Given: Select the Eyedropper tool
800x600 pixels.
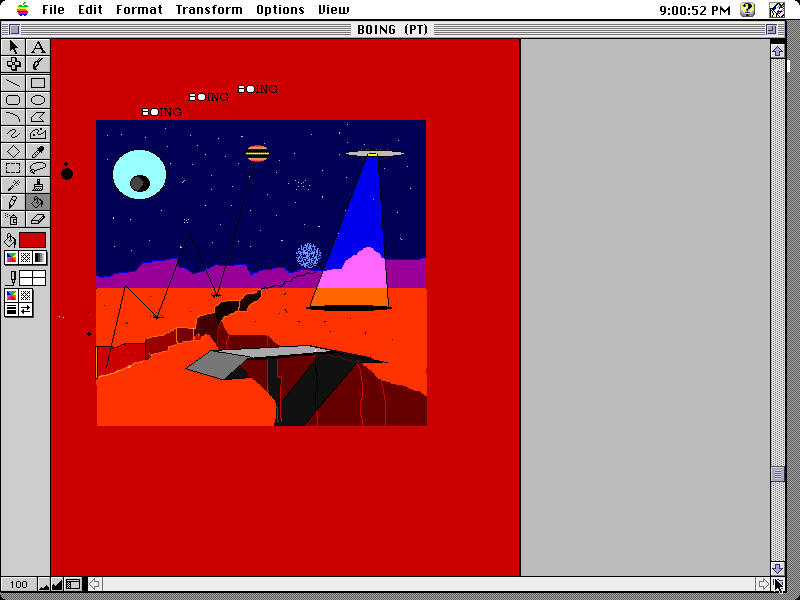Looking at the screenshot, I should click(38, 151).
